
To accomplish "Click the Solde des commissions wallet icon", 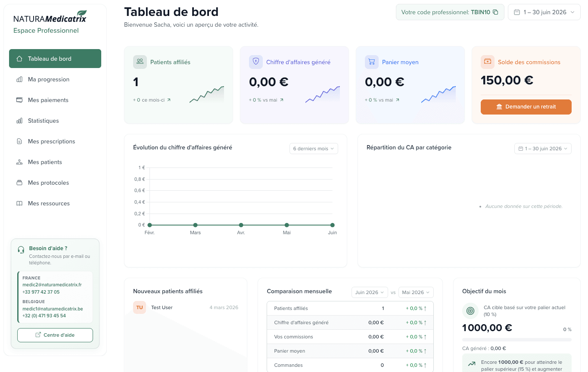I will [x=488, y=62].
